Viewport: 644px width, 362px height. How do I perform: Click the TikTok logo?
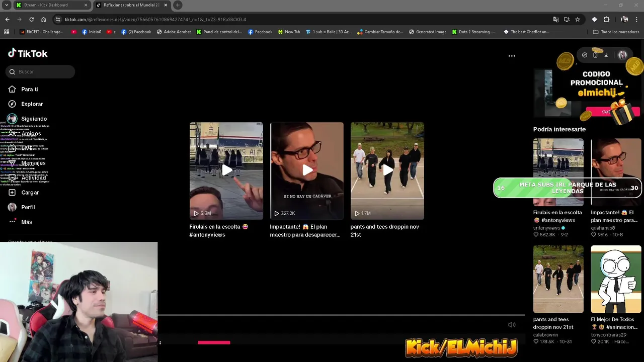tap(28, 53)
